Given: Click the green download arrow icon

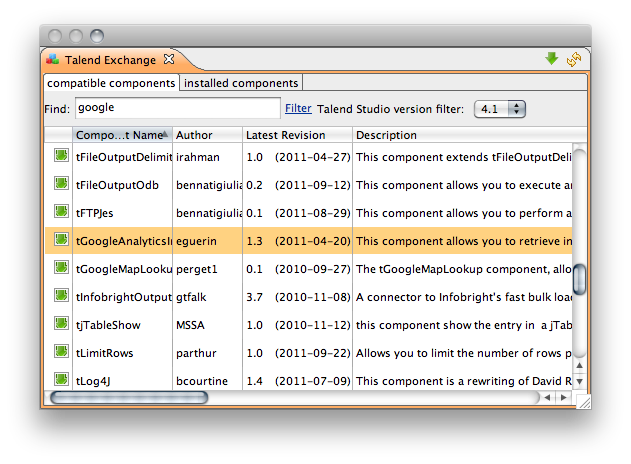Looking at the screenshot, I should point(551,60).
